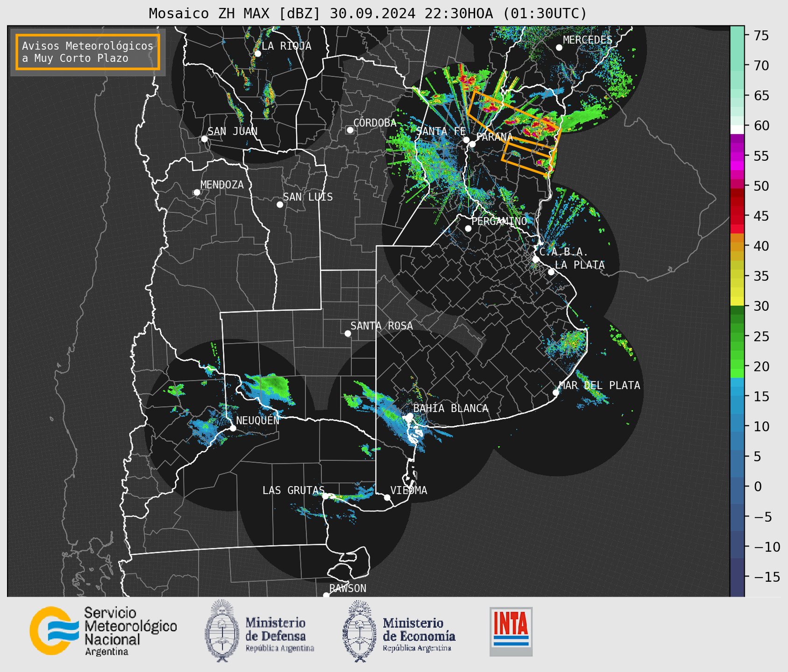Select the Pergamino city marker dot

[468, 229]
